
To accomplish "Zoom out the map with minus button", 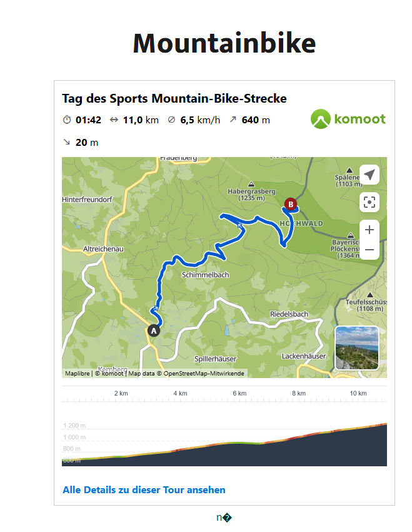I will 369,250.
